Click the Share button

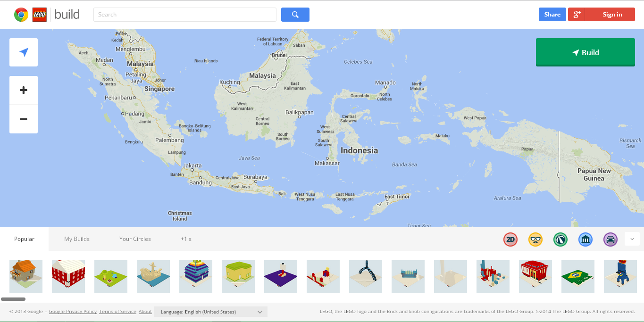pyautogui.click(x=552, y=15)
